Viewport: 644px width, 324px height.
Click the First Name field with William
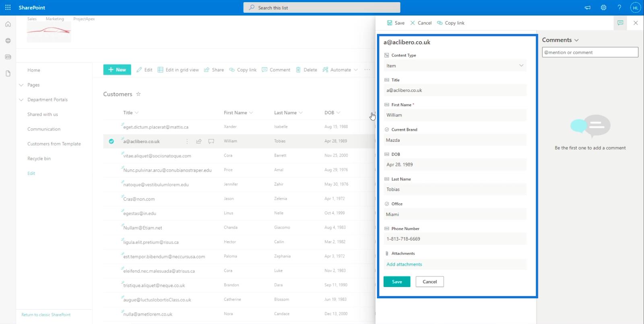(x=455, y=115)
